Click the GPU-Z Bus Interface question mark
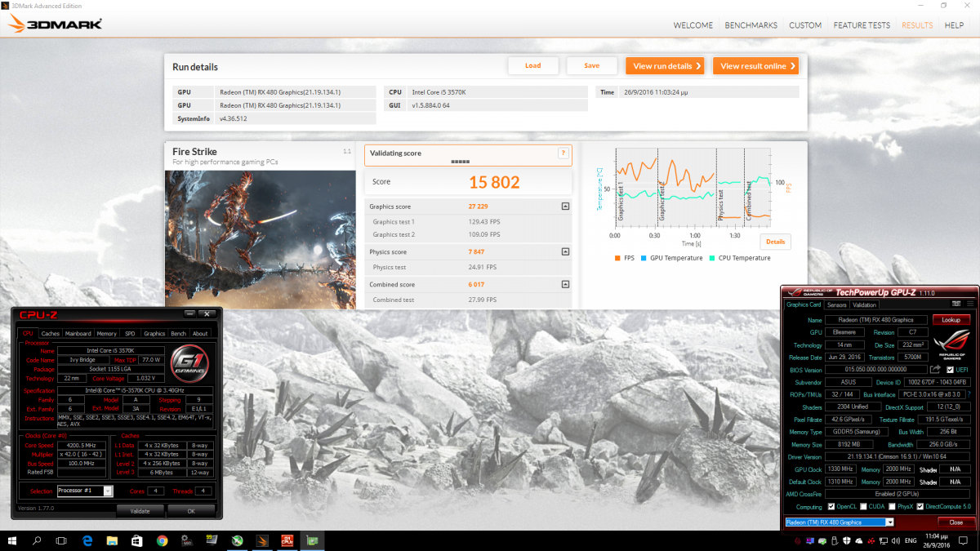This screenshot has height=551, width=980. [x=970, y=394]
